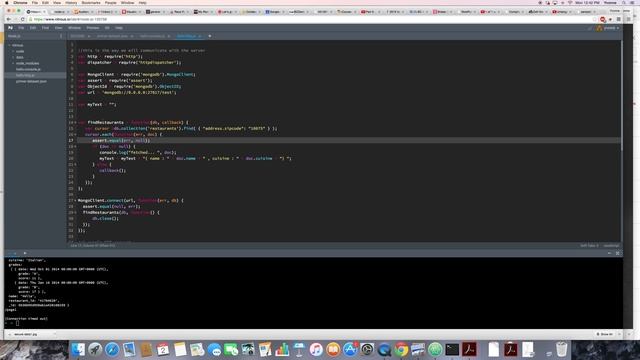Open iTunes from the Dock
640x360 pixels.
coord(316,349)
